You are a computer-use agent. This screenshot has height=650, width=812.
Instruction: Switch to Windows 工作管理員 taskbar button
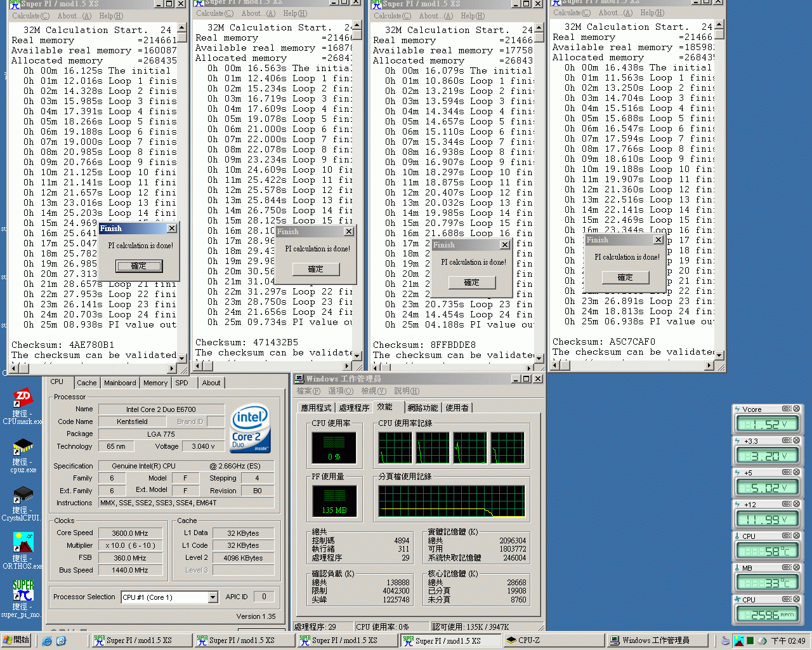point(658,640)
